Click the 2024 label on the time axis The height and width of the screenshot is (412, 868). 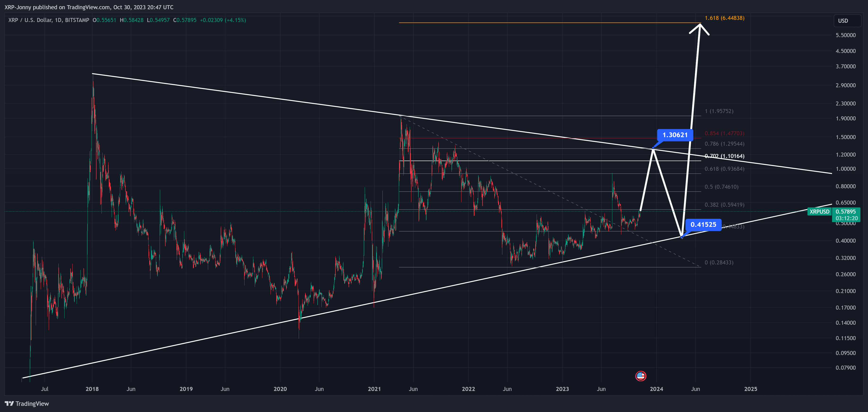coord(656,389)
